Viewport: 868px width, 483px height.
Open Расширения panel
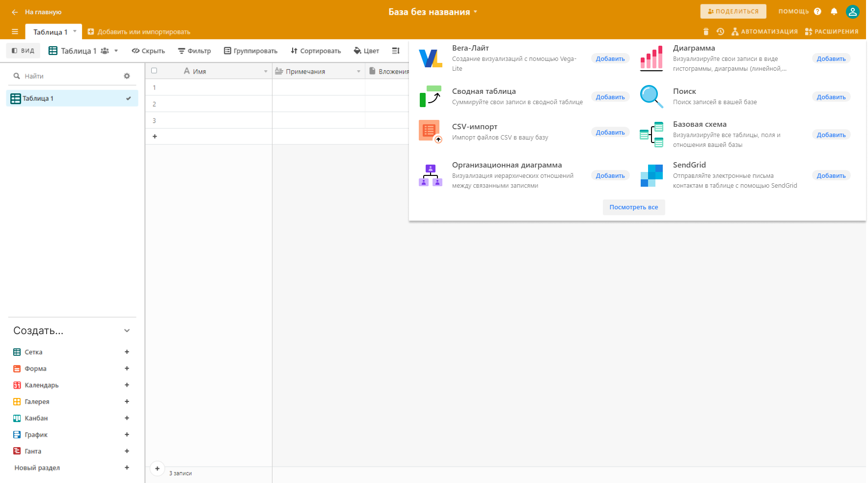point(832,31)
